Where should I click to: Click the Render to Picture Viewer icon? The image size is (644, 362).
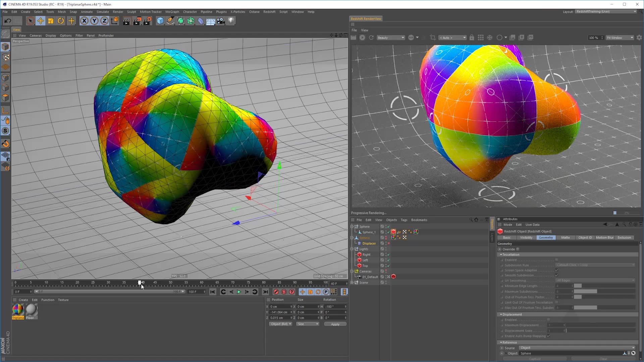tap(137, 21)
